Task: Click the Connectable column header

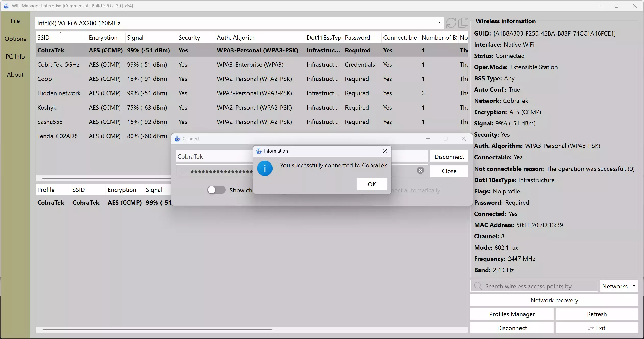Action: (x=401, y=37)
